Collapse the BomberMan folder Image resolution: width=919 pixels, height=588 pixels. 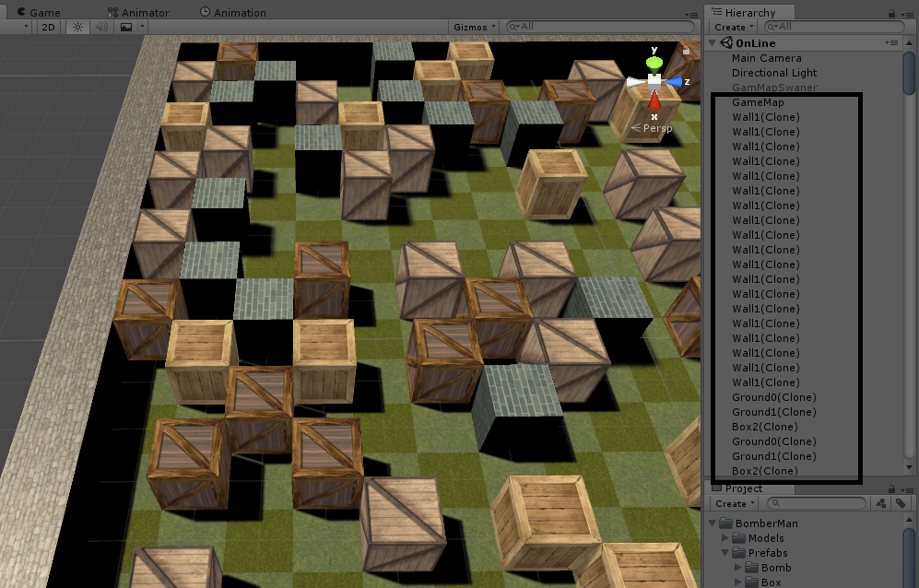713,523
